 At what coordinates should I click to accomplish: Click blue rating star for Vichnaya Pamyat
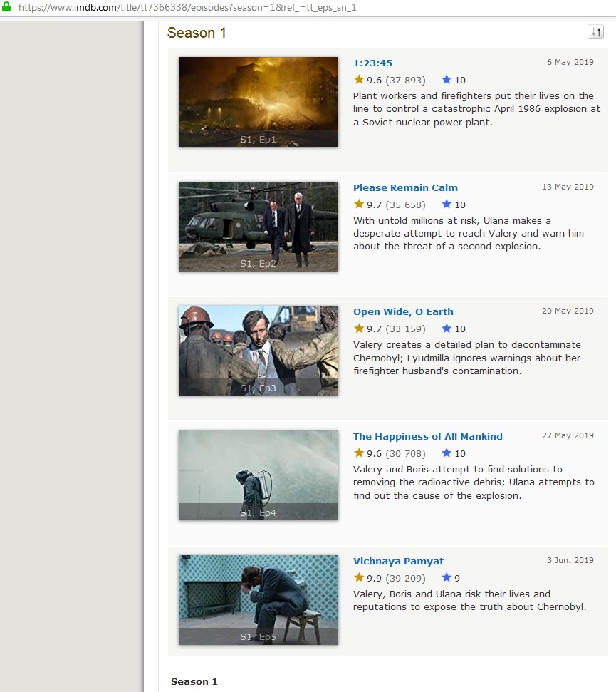pos(447,578)
